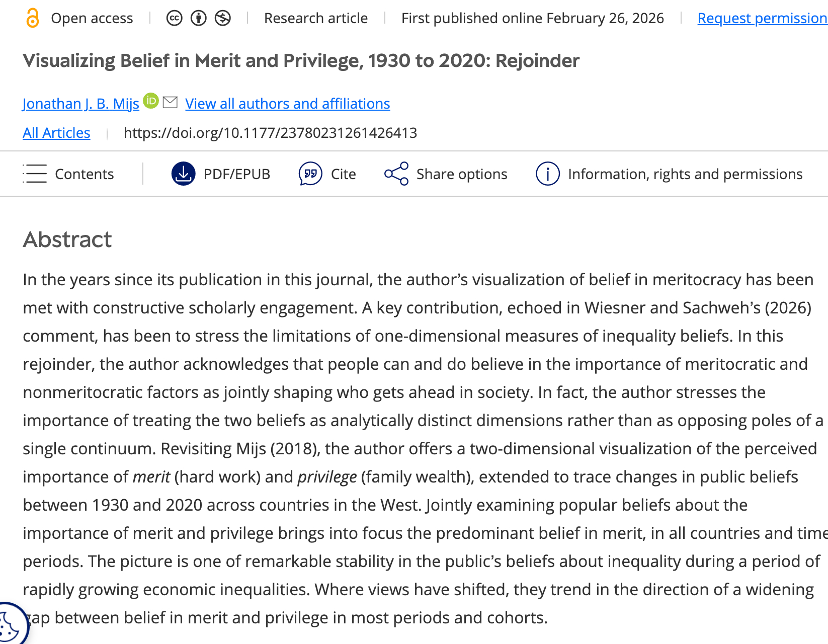828x644 pixels.
Task: Click the information circle icon
Action: pos(548,174)
